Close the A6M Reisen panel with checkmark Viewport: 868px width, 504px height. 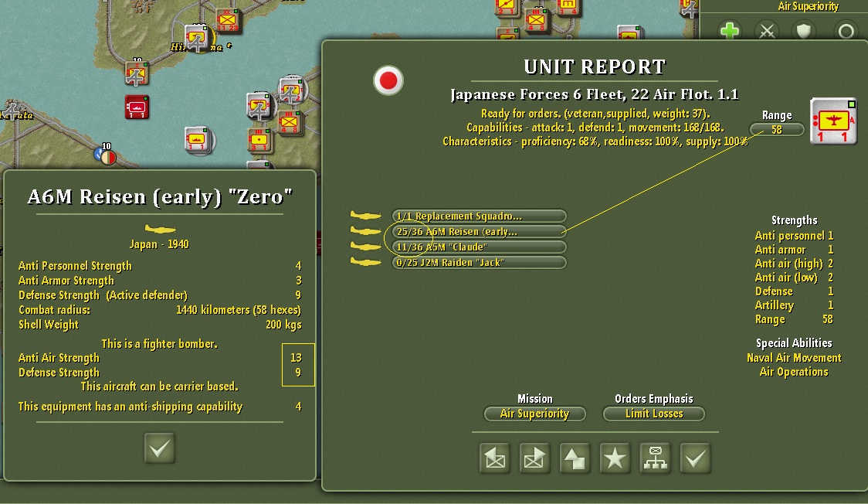point(159,448)
